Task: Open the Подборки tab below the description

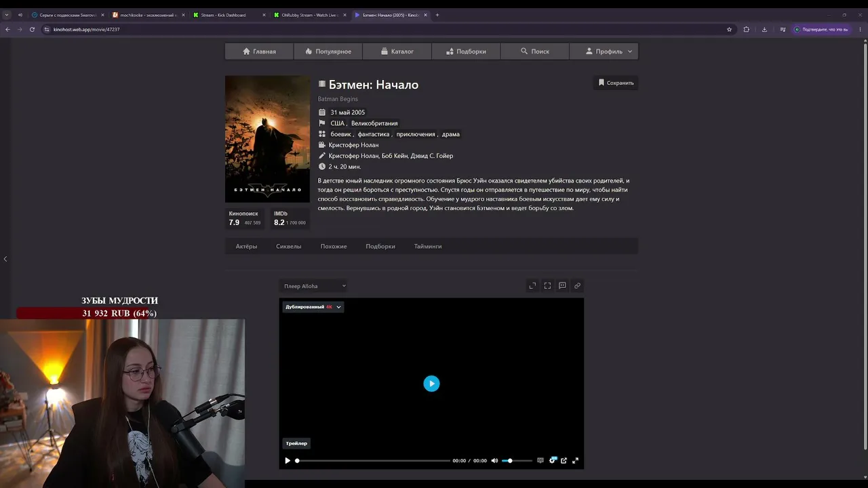Action: pyautogui.click(x=380, y=246)
